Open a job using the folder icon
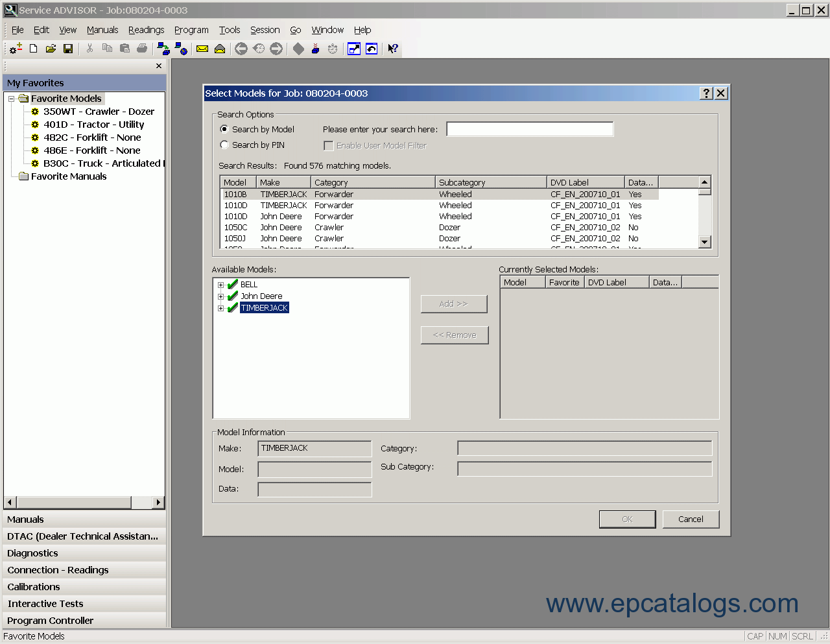The height and width of the screenshot is (644, 830). tap(51, 49)
